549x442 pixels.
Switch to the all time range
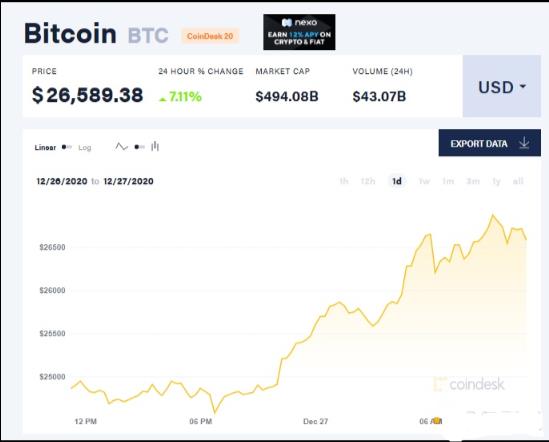coord(518,181)
